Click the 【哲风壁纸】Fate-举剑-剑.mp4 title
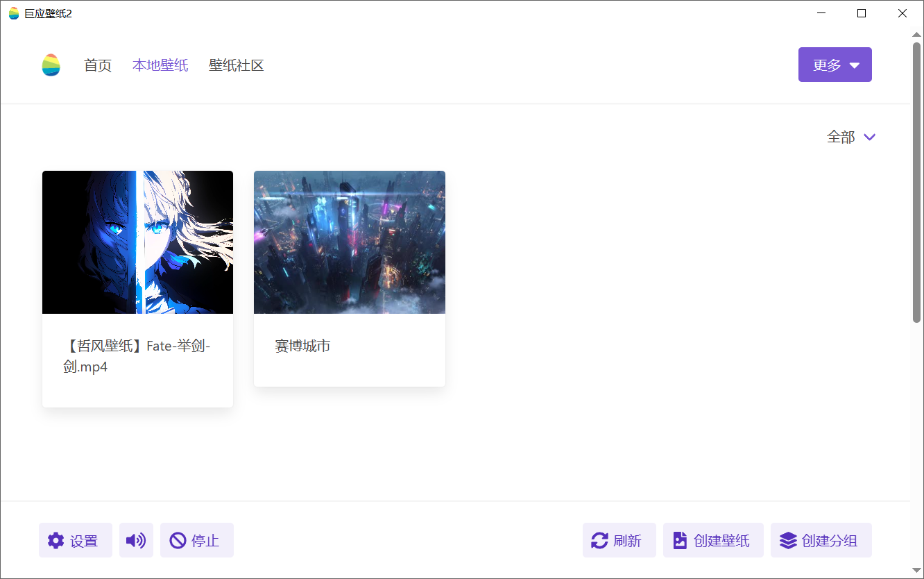The width and height of the screenshot is (924, 579). (137, 356)
